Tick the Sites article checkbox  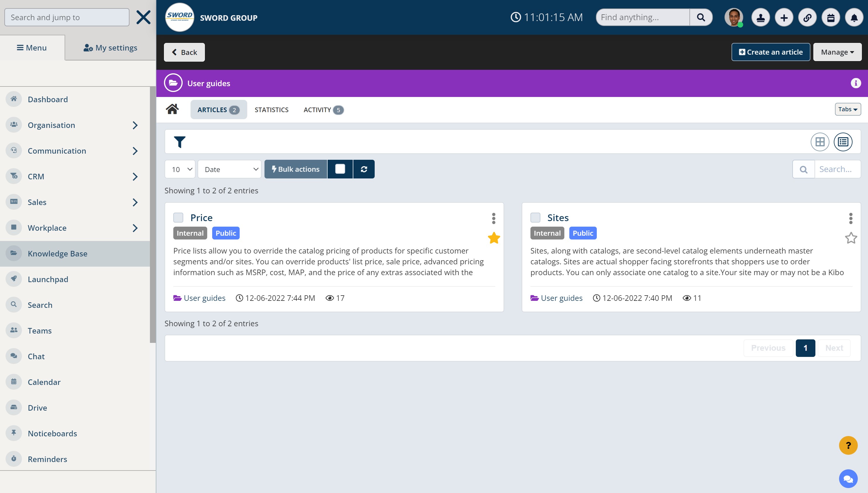[535, 218]
